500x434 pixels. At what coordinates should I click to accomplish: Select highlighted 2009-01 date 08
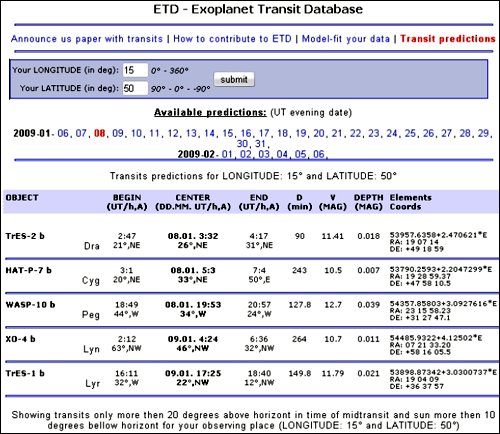click(99, 133)
